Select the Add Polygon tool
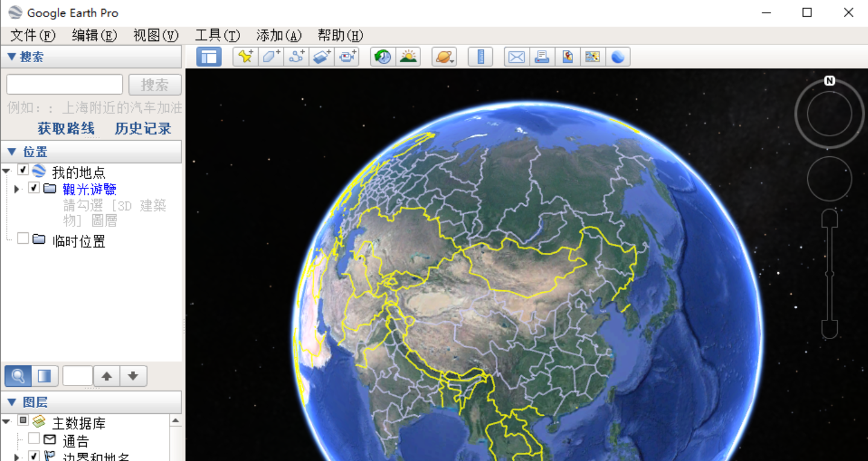The width and height of the screenshot is (868, 461). pyautogui.click(x=270, y=57)
